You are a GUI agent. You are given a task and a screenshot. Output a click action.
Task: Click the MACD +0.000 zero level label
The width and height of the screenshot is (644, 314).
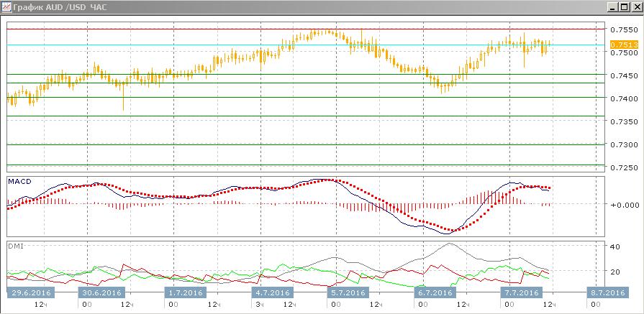pyautogui.click(x=621, y=205)
